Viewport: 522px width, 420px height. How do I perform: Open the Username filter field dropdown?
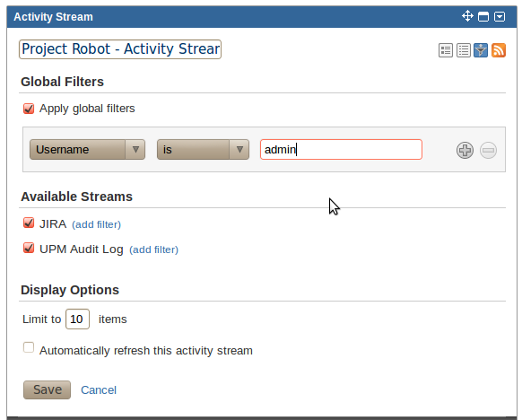(87, 150)
